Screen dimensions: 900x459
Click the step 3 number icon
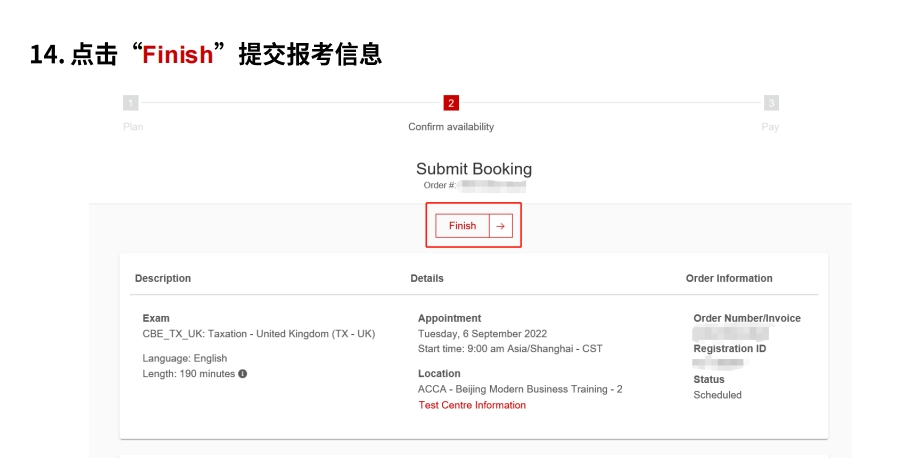pyautogui.click(x=771, y=103)
